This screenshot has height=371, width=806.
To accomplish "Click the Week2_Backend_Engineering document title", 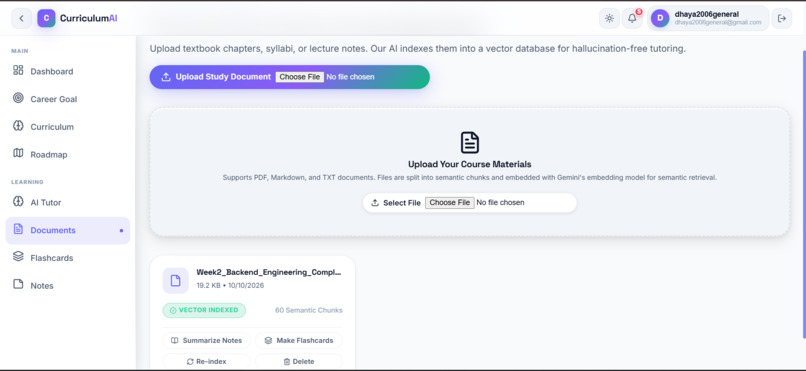I will coord(268,272).
